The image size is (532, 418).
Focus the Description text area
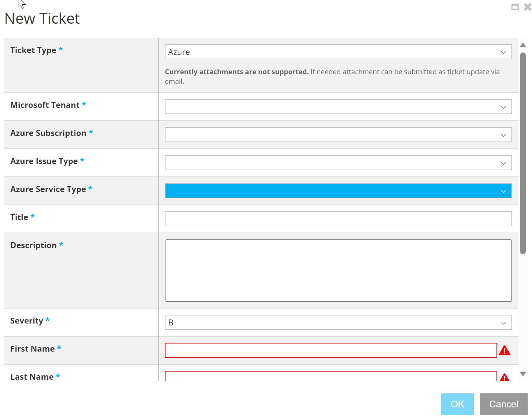click(338, 271)
